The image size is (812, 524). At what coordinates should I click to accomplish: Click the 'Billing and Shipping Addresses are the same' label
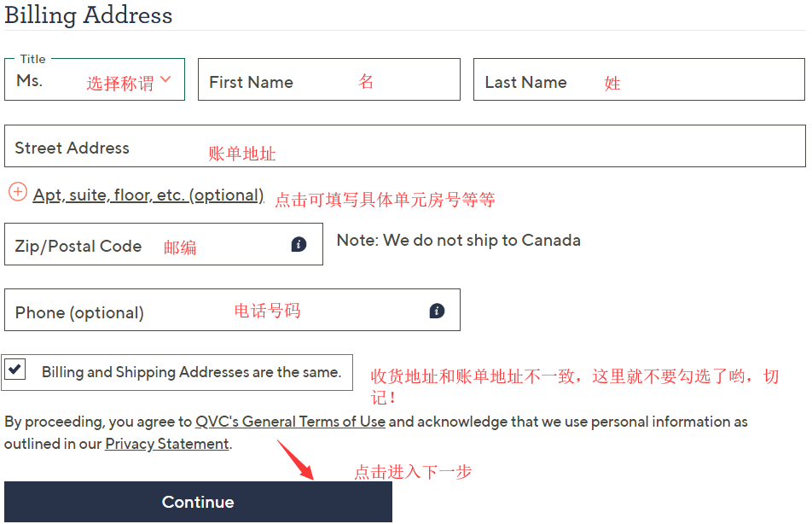pyautogui.click(x=191, y=372)
